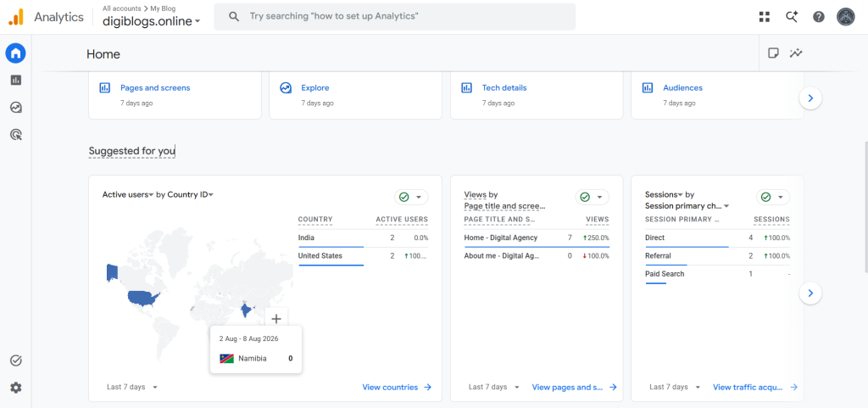Open the Pages and screens recent card
This screenshot has height=408, width=868.
coord(175,95)
